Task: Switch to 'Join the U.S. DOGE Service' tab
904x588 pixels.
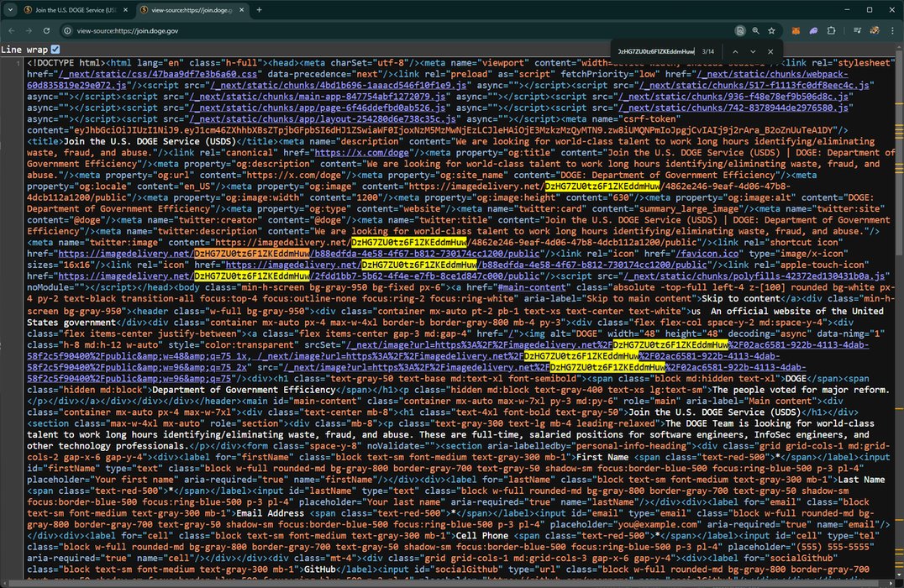Action: [x=71, y=10]
